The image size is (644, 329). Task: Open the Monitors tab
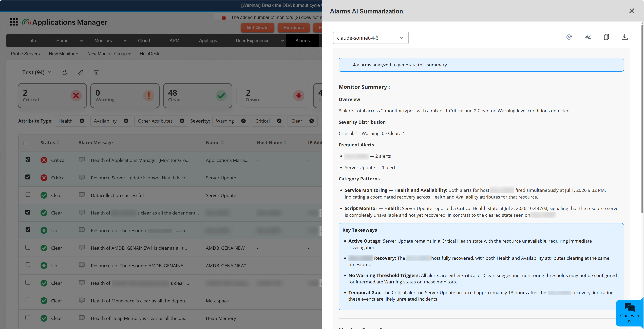coord(103,41)
